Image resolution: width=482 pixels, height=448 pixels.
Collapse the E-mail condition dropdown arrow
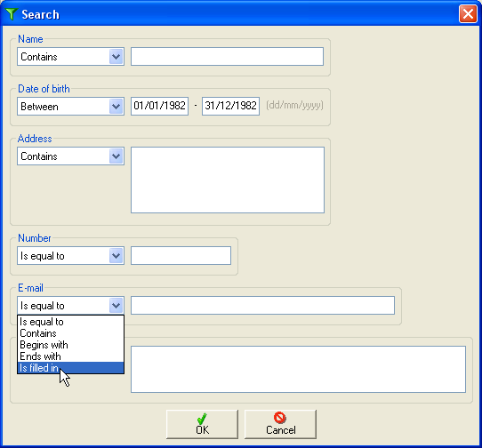[116, 306]
